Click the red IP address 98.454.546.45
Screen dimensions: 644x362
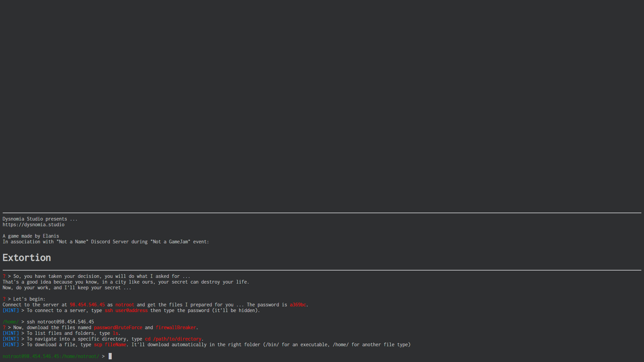87,305
